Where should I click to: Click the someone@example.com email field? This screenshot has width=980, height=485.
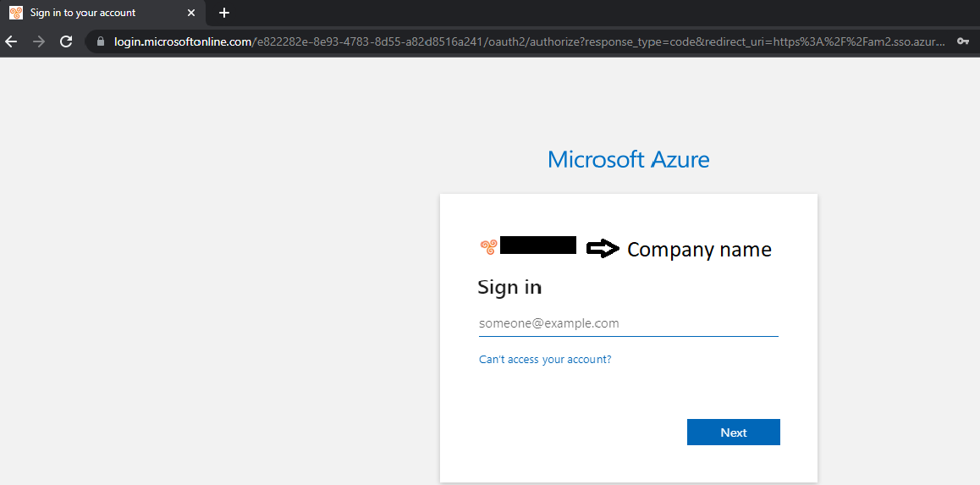(x=628, y=323)
